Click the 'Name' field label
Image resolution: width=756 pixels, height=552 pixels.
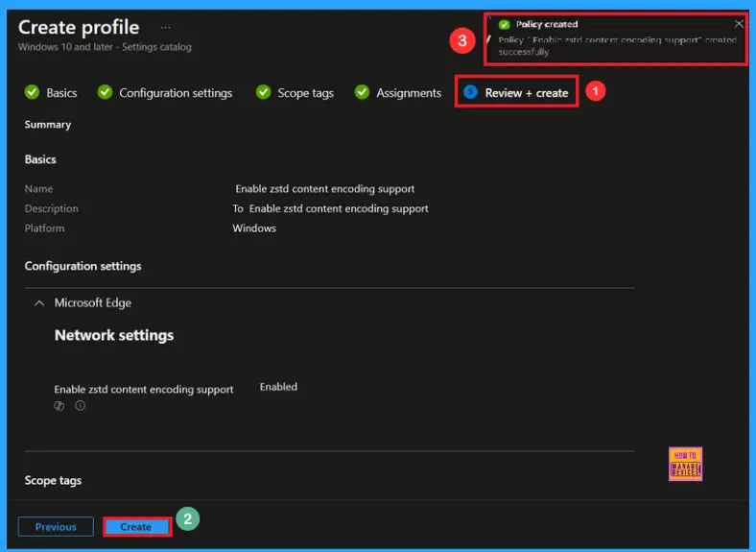[x=39, y=189]
